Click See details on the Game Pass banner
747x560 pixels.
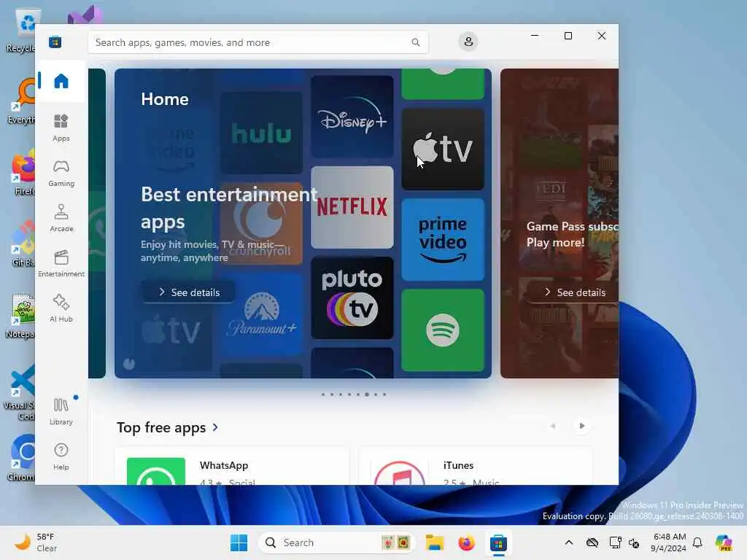[573, 292]
